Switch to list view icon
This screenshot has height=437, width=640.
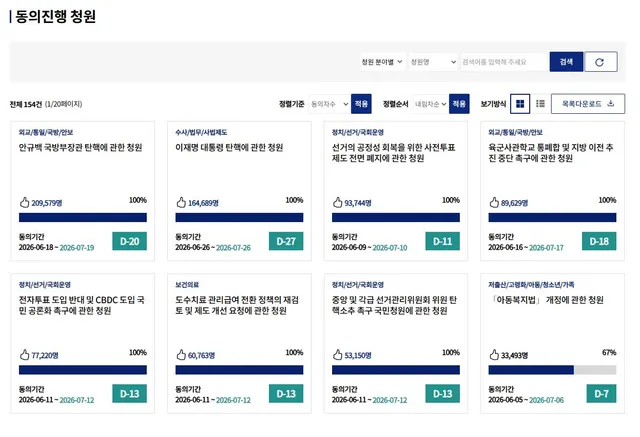pyautogui.click(x=540, y=104)
